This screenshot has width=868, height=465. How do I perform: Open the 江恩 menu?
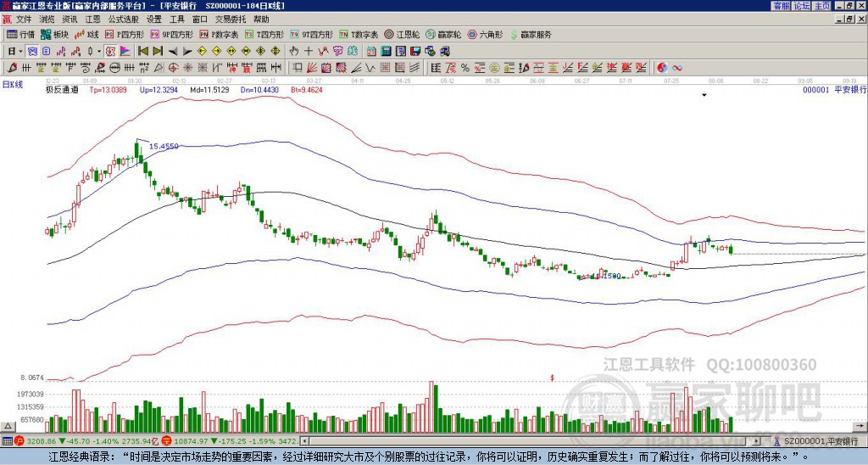(93, 20)
